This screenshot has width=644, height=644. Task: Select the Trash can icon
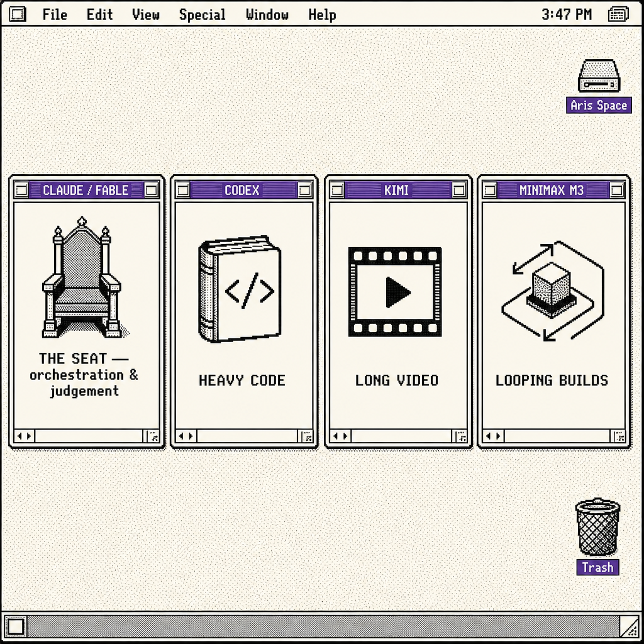point(597,528)
